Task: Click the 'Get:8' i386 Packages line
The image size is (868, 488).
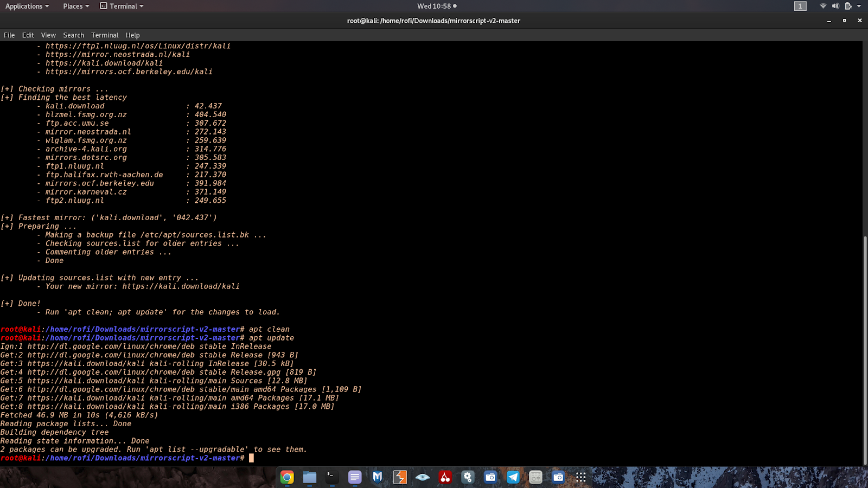Action: coord(168,407)
